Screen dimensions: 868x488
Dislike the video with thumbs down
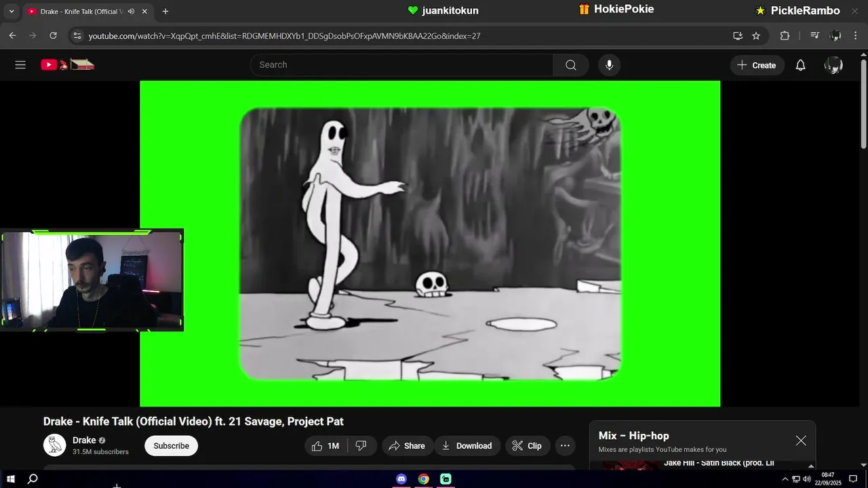point(361,446)
